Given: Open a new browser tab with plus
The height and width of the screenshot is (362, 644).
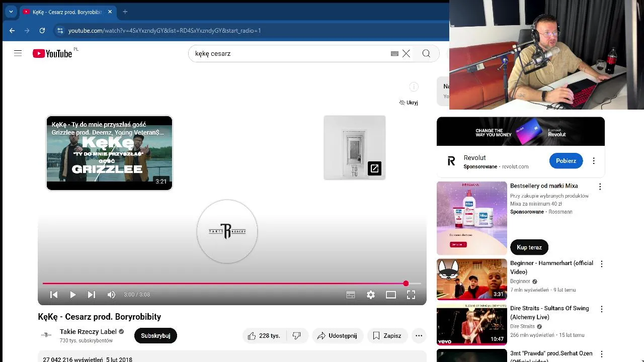Looking at the screenshot, I should coord(125,12).
